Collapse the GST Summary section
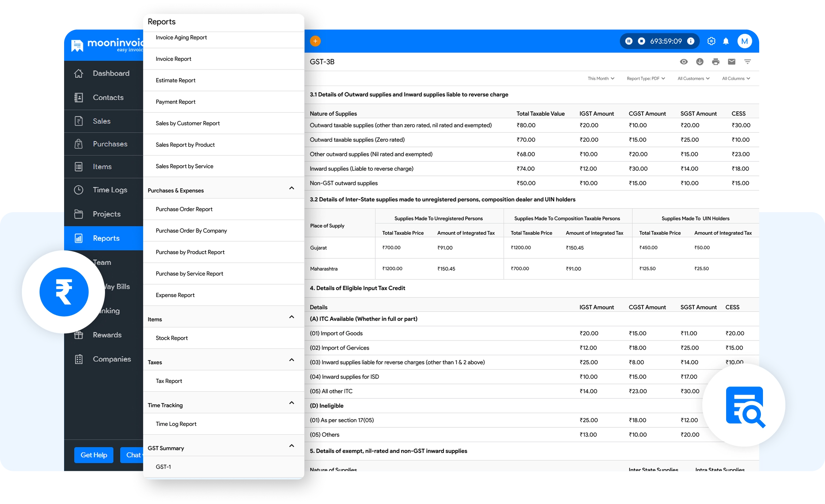This screenshot has height=504, width=825. pyautogui.click(x=291, y=446)
